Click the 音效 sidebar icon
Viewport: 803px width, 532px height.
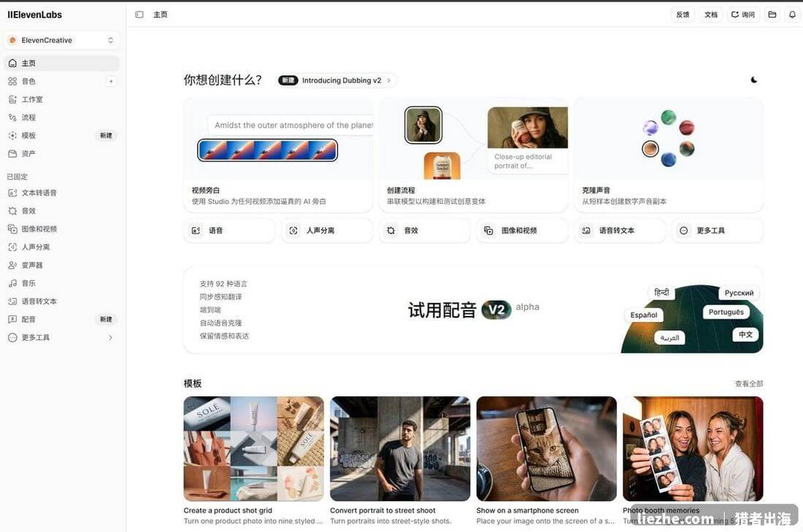[13, 211]
